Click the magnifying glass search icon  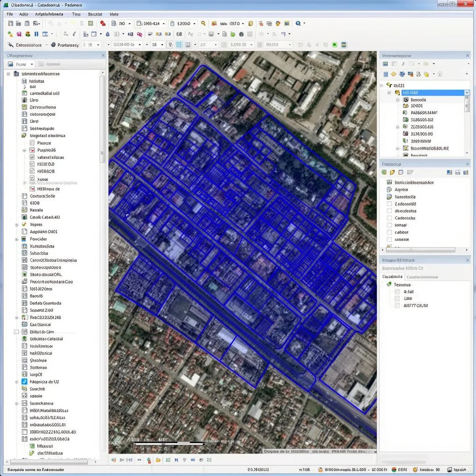203,23
